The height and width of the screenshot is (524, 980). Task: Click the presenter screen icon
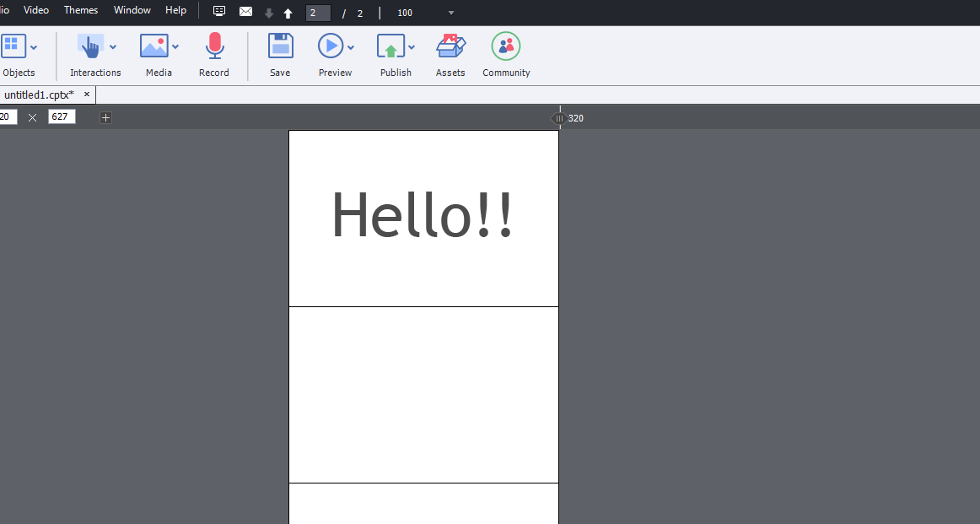click(x=218, y=10)
